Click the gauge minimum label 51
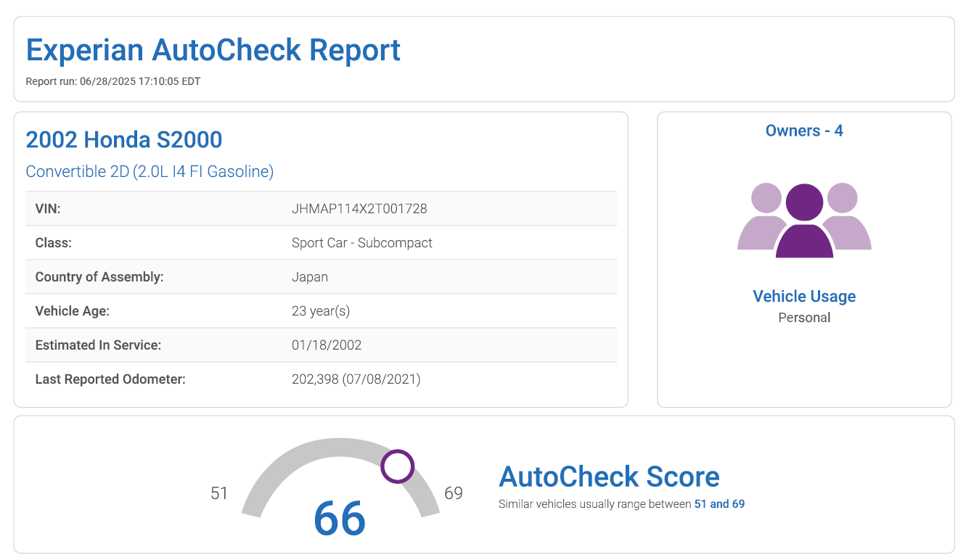966x560 pixels. 219,494
